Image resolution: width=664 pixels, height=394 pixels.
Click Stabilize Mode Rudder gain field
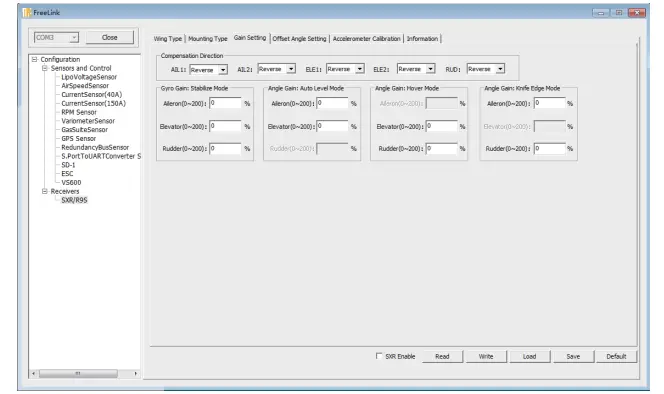225,149
